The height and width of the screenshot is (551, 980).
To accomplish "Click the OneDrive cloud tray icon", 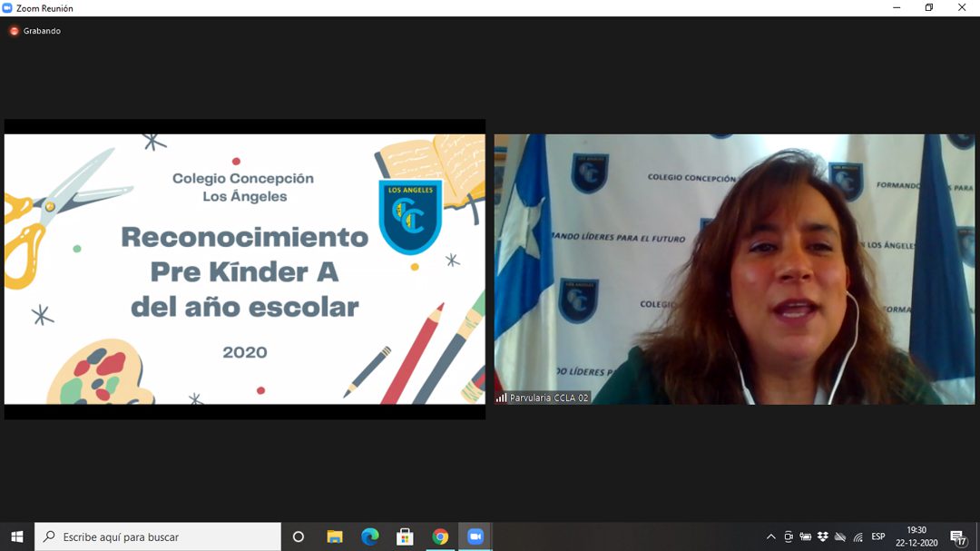I will [840, 536].
